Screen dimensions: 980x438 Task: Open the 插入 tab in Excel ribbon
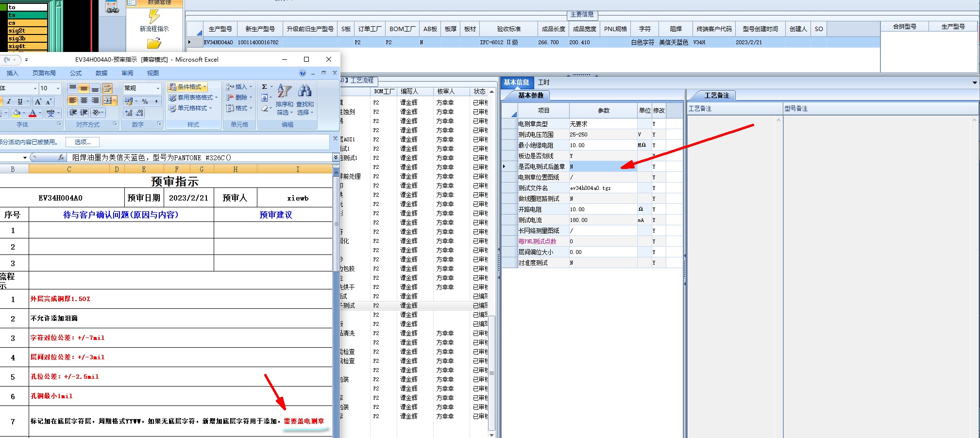click(x=12, y=73)
